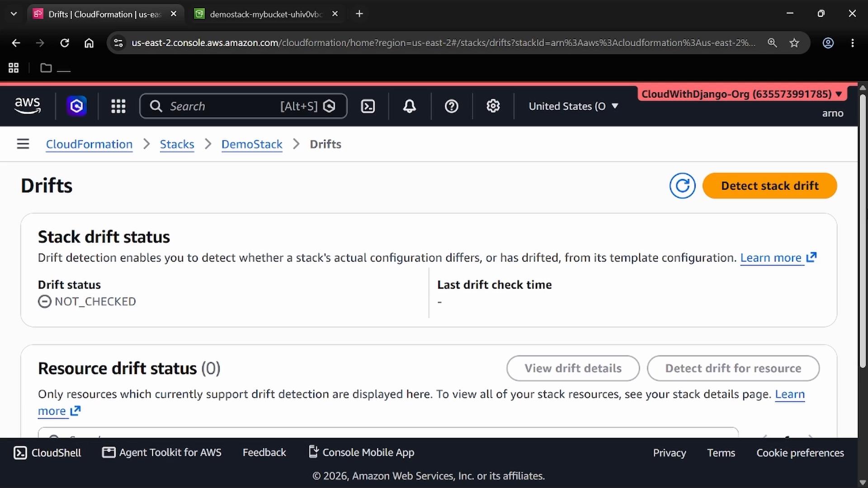Open a new browser tab

[x=359, y=14]
